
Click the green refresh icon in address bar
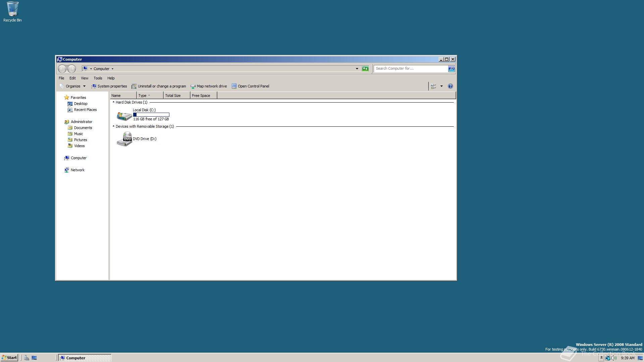point(365,69)
